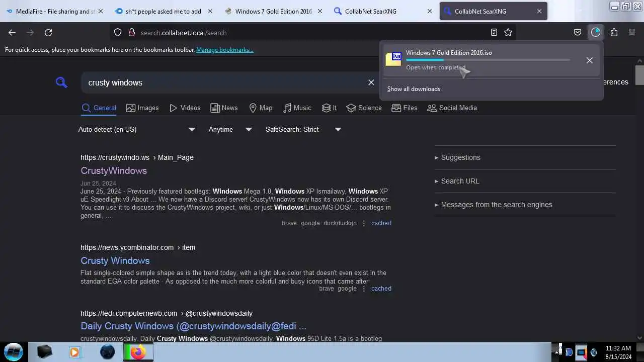
Task: Click the downloads progress icon in toolbar
Action: pos(596,33)
